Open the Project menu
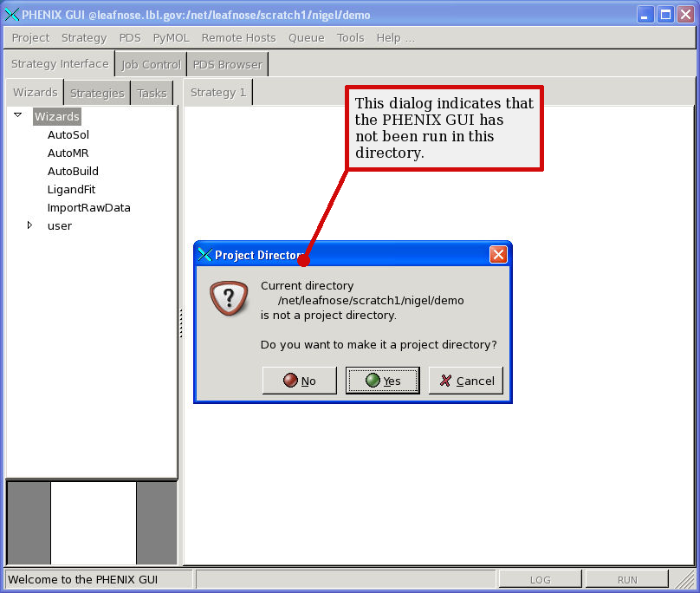Screen dimensions: 700x593 (30, 37)
